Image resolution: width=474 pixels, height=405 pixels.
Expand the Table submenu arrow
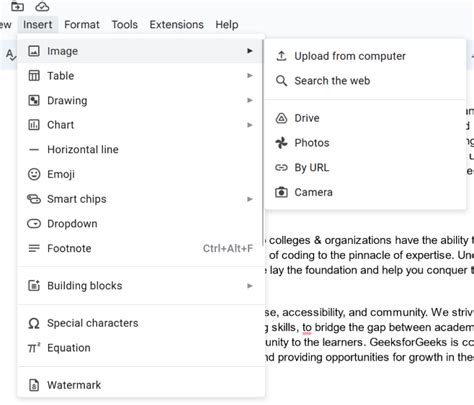coord(250,75)
